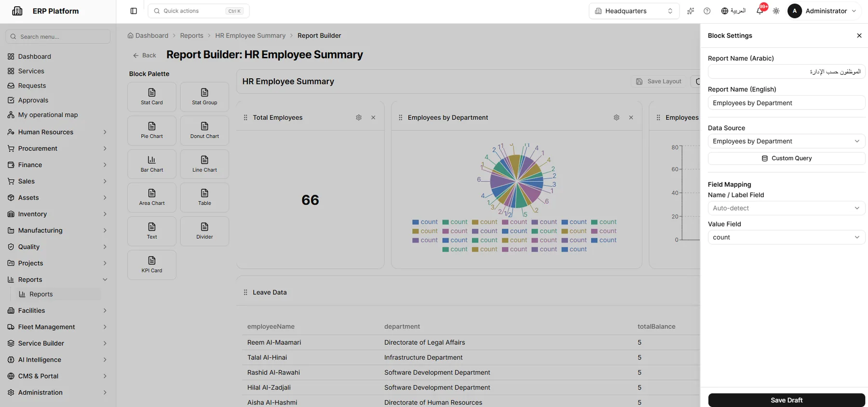The height and width of the screenshot is (407, 868).
Task: Open the help question mark icon
Action: coord(707,11)
